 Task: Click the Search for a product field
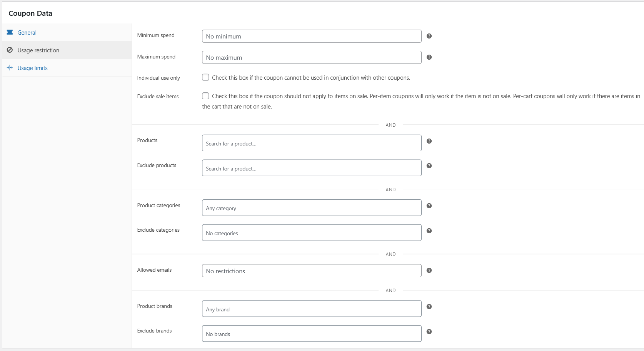pyautogui.click(x=311, y=143)
